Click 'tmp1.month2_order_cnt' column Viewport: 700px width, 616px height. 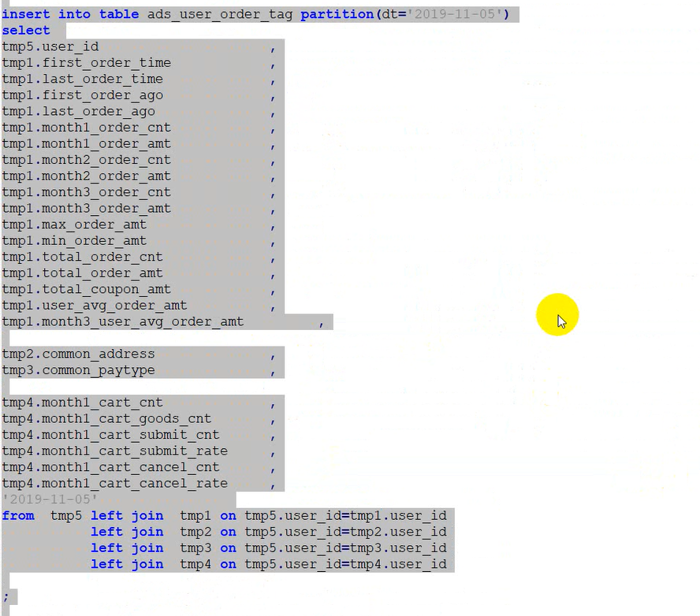tap(86, 160)
